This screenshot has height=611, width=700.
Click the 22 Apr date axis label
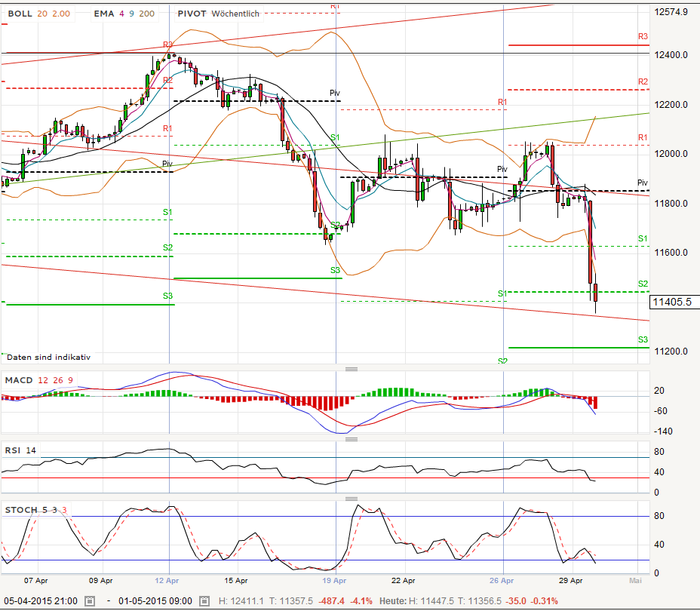click(403, 581)
